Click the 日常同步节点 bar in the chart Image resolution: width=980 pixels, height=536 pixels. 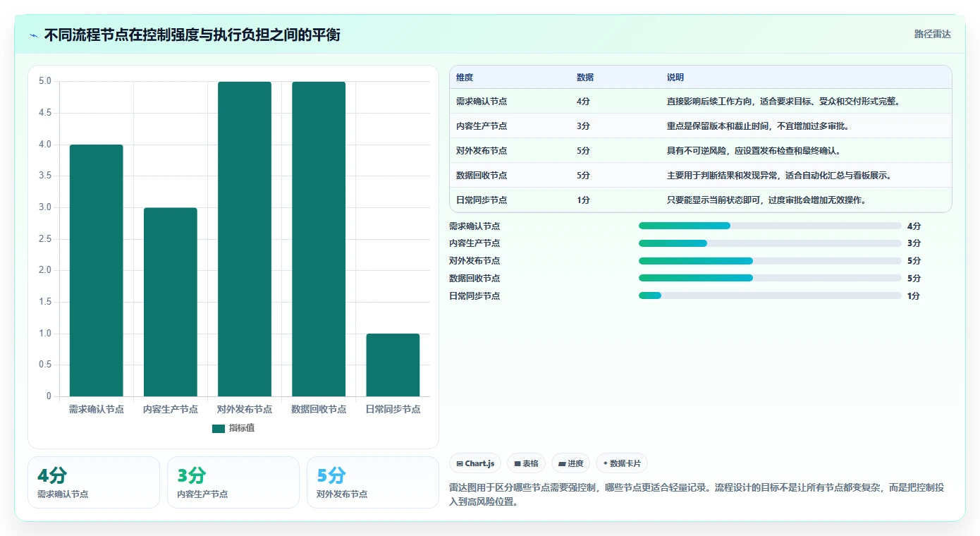point(393,365)
